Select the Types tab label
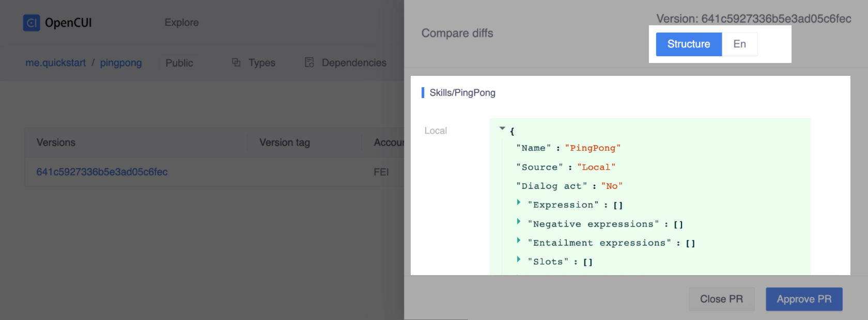Image resolution: width=868 pixels, height=320 pixels. [262, 63]
